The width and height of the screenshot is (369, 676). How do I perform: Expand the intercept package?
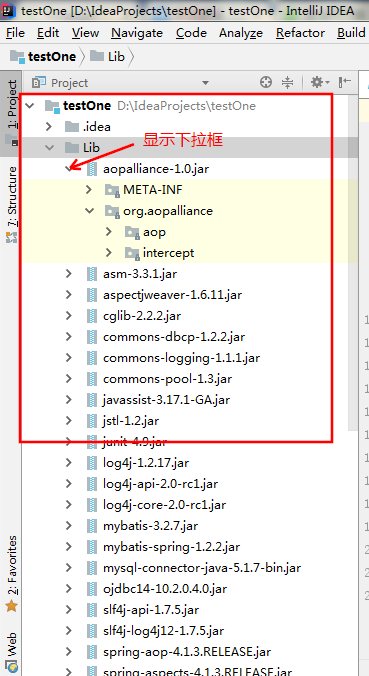click(109, 253)
